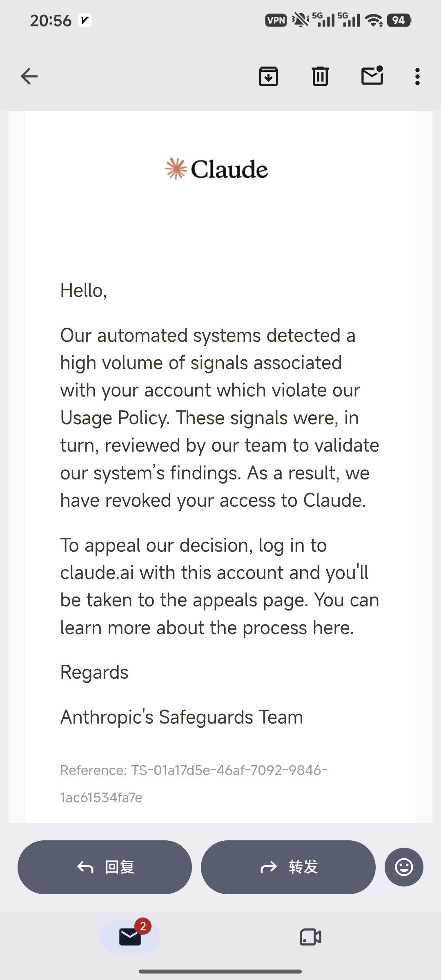Tap the claude.ai link text
Viewport: 441px width, 980px height.
[x=97, y=572]
